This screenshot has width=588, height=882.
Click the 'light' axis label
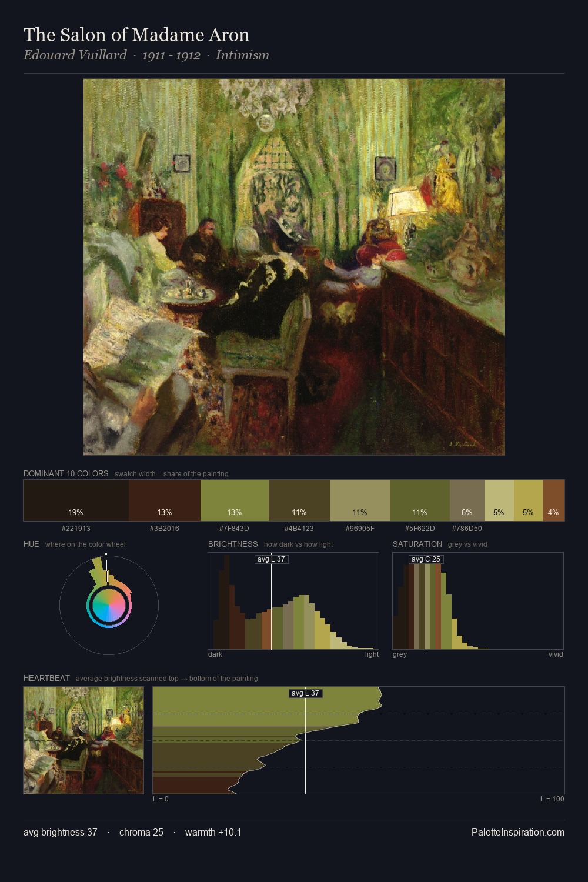[372, 654]
